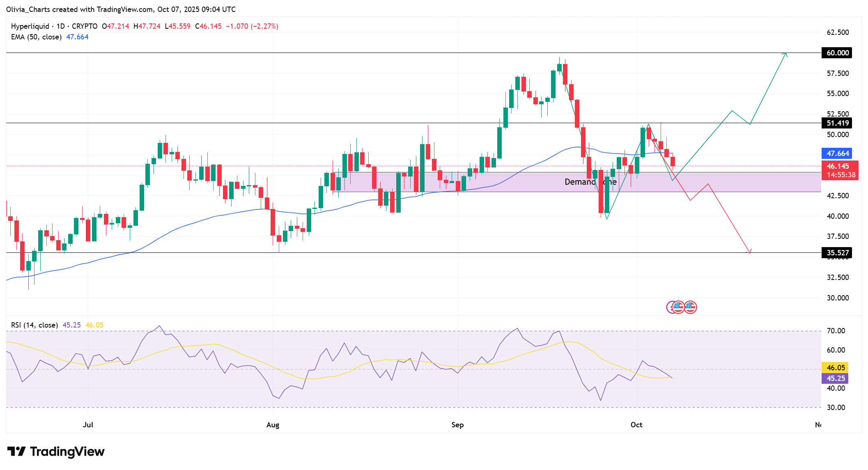Click the yellow 46.05 RSI axis tag
868x470 pixels.
click(835, 368)
